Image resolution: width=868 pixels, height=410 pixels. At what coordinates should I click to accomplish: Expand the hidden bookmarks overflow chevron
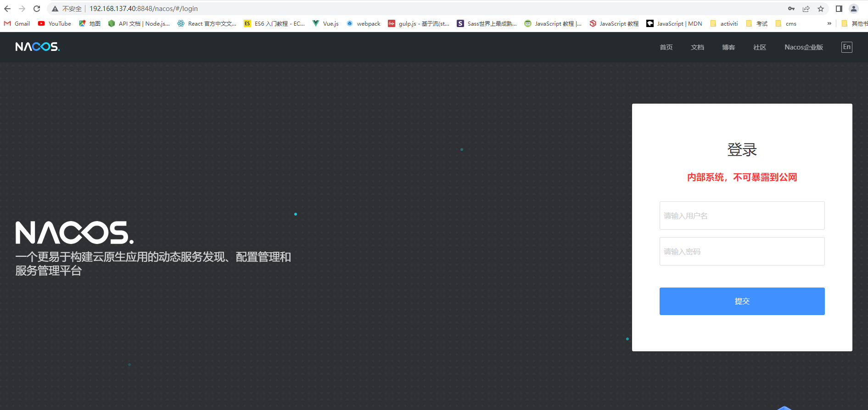coord(829,23)
